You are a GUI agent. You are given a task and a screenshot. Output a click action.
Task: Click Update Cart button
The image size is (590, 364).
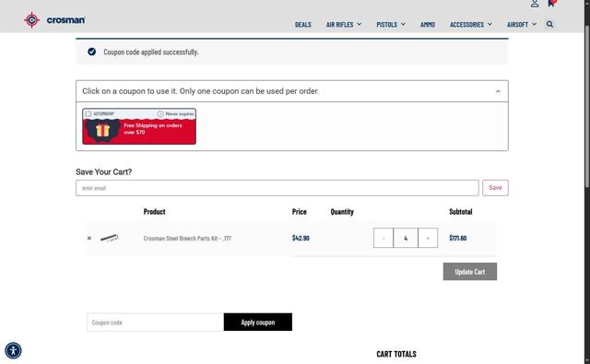470,272
